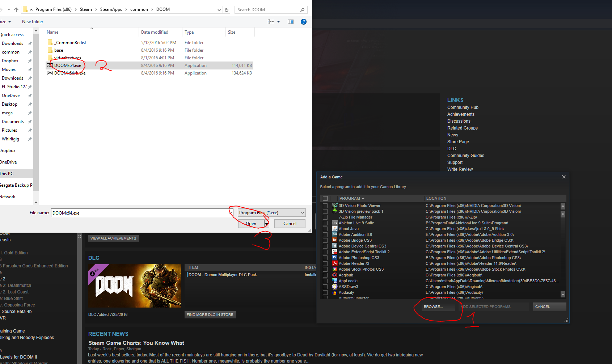Click the Aegisub program icon
Image resolution: width=612 pixels, height=364 pixels.
335,275
